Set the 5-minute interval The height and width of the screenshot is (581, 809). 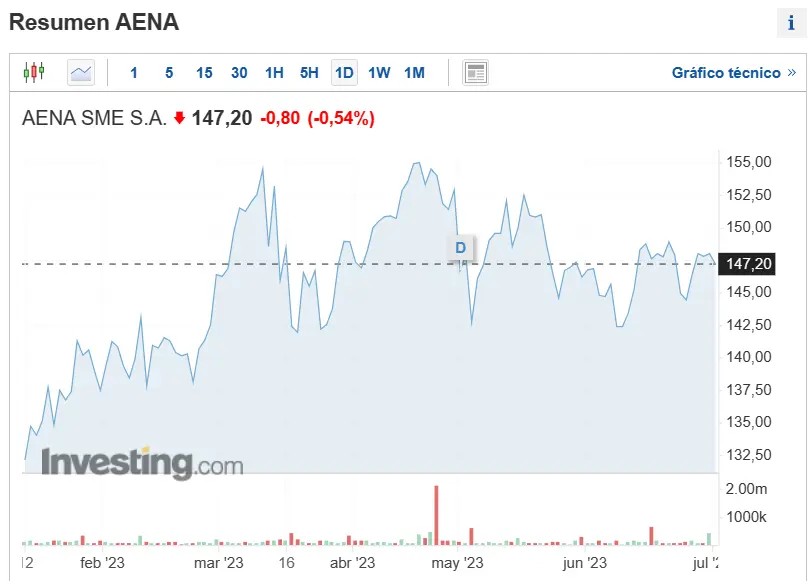coord(169,72)
